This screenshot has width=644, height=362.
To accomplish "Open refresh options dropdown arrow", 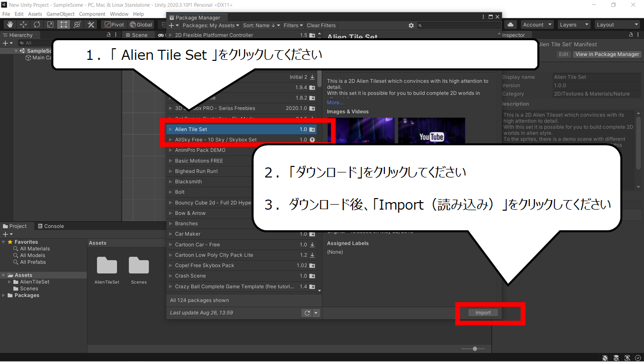I will (316, 313).
